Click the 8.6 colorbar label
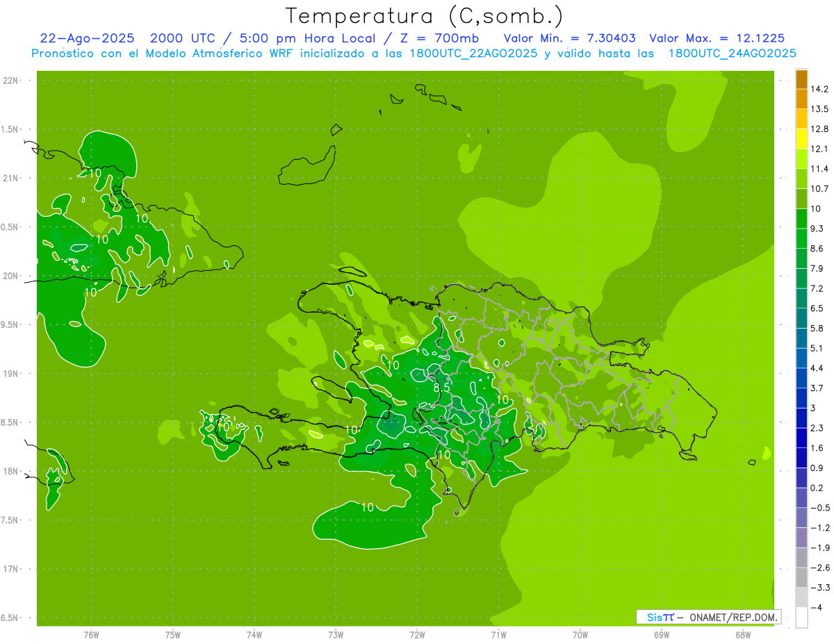 [x=817, y=249]
